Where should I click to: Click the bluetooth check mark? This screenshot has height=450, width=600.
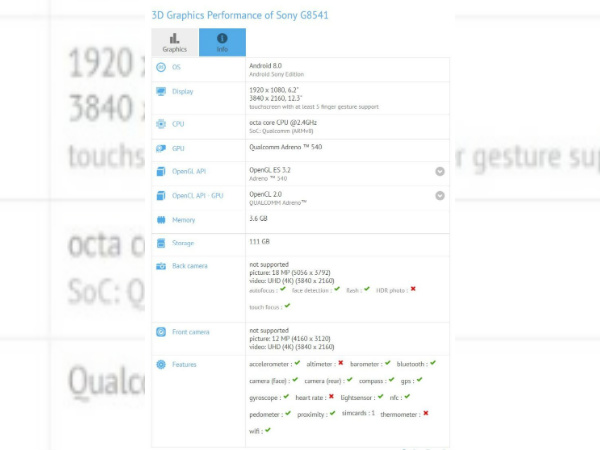pos(433,363)
